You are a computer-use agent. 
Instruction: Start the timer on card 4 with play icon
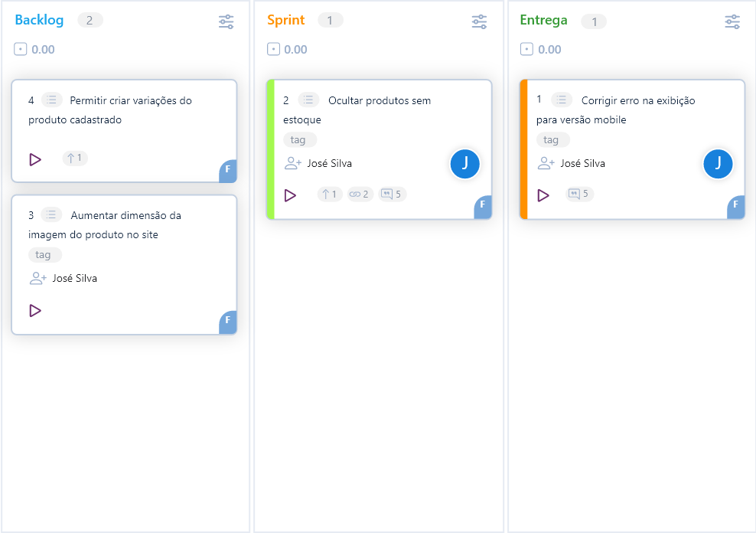point(35,159)
